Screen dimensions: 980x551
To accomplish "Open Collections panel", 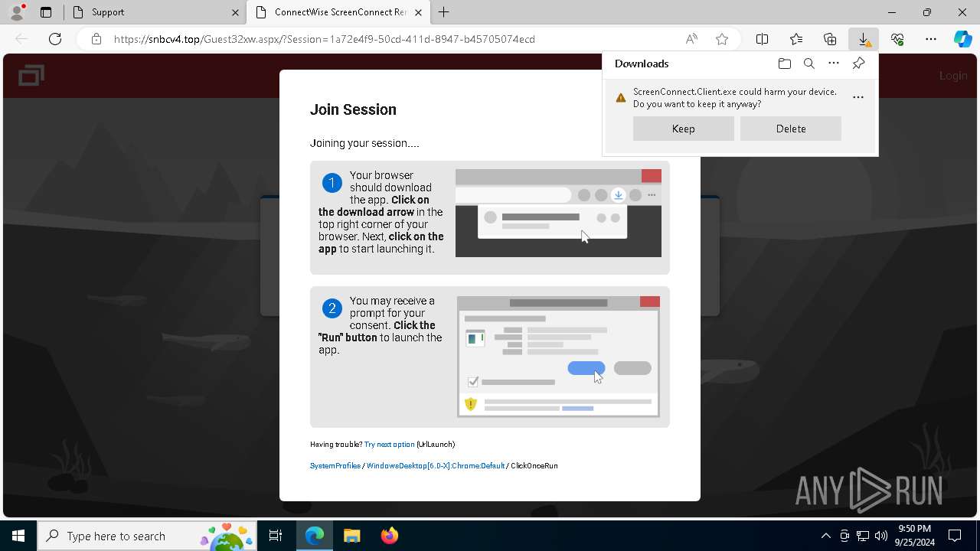I will coord(830,39).
